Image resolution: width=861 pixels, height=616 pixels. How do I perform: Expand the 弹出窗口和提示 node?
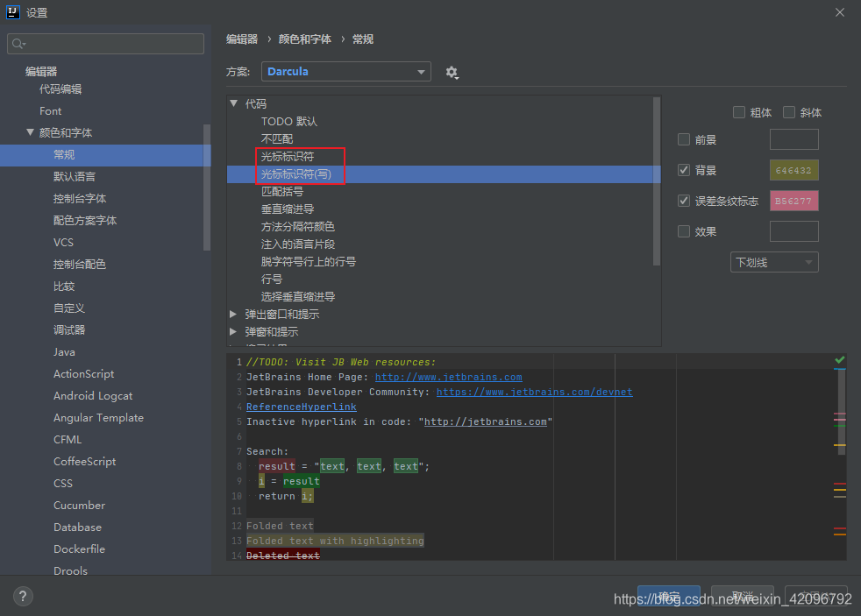pos(233,314)
